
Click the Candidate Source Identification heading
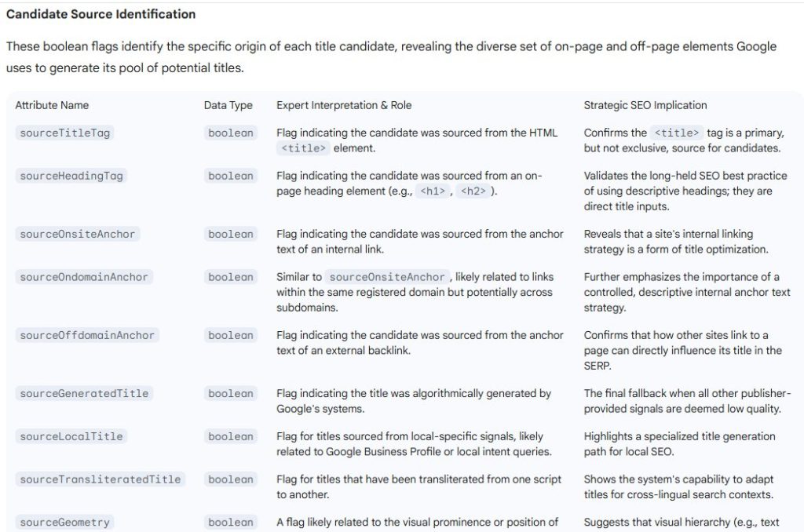(101, 14)
